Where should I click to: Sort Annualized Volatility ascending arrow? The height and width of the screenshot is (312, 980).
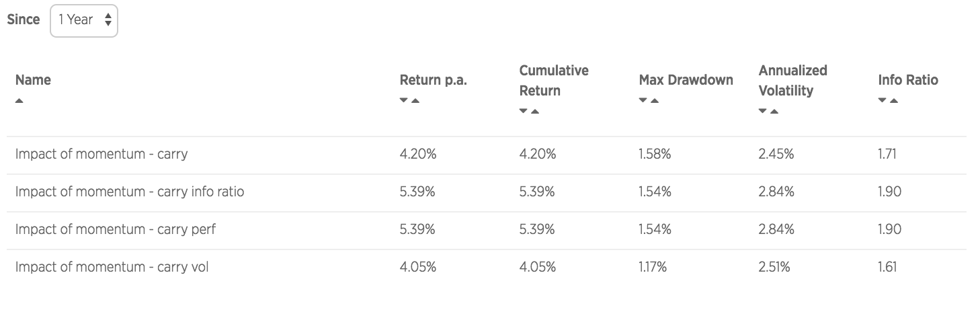pos(774,111)
